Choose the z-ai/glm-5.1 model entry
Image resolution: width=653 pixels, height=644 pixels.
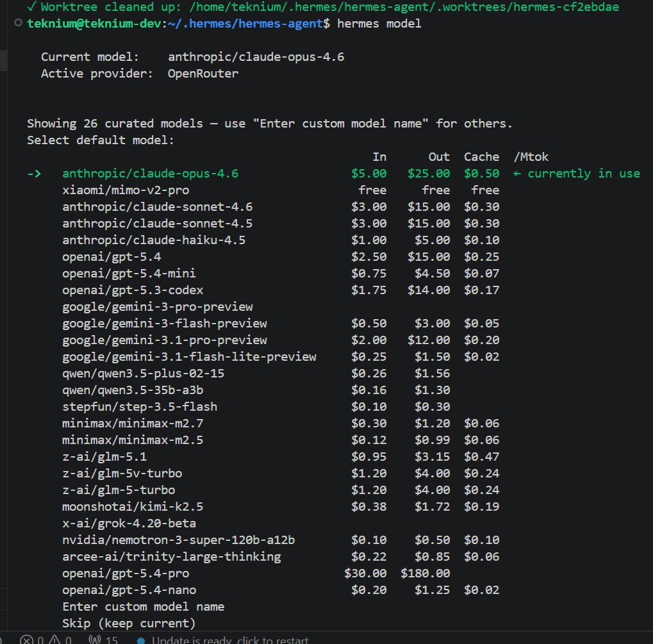click(104, 456)
